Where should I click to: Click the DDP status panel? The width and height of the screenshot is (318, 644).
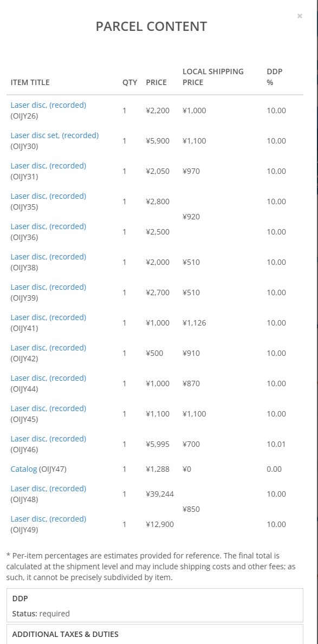155,606
